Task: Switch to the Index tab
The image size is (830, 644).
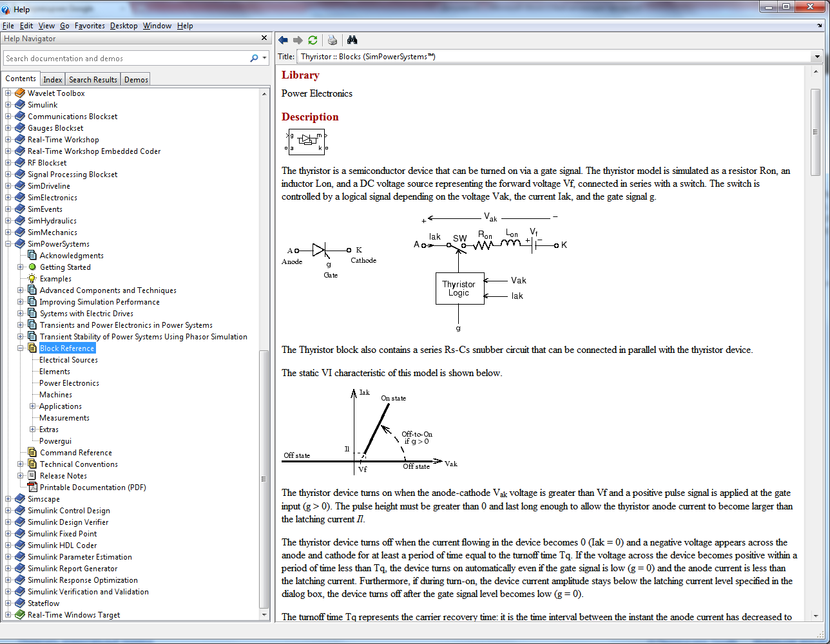Action: [53, 79]
